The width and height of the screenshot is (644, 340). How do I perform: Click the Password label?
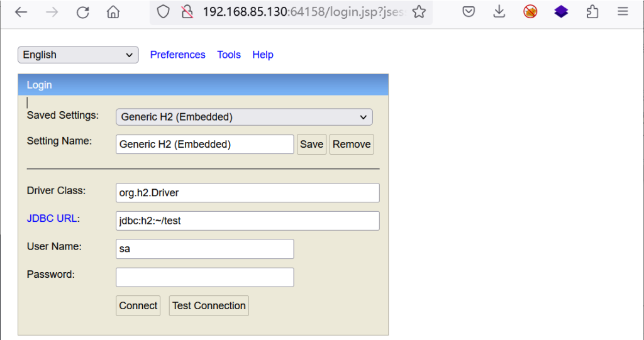coord(51,274)
